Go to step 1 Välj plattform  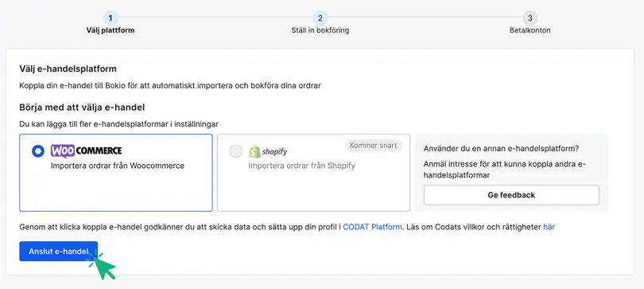click(110, 18)
